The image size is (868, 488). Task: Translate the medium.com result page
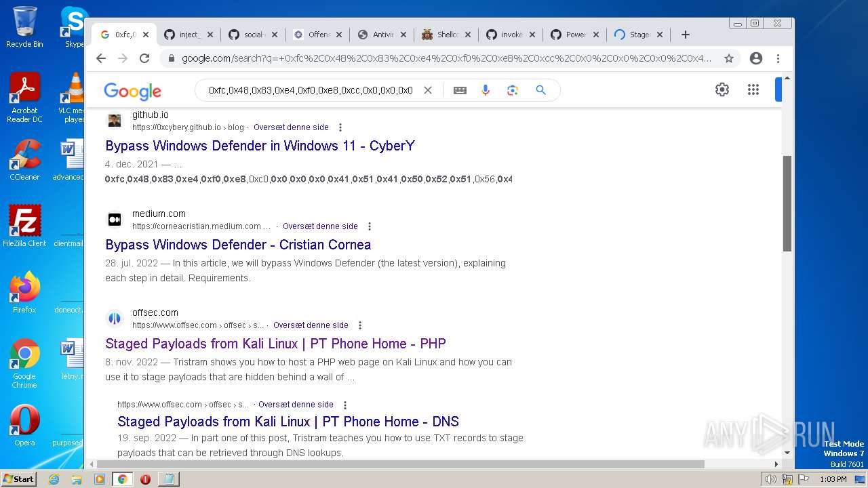pyautogui.click(x=320, y=226)
